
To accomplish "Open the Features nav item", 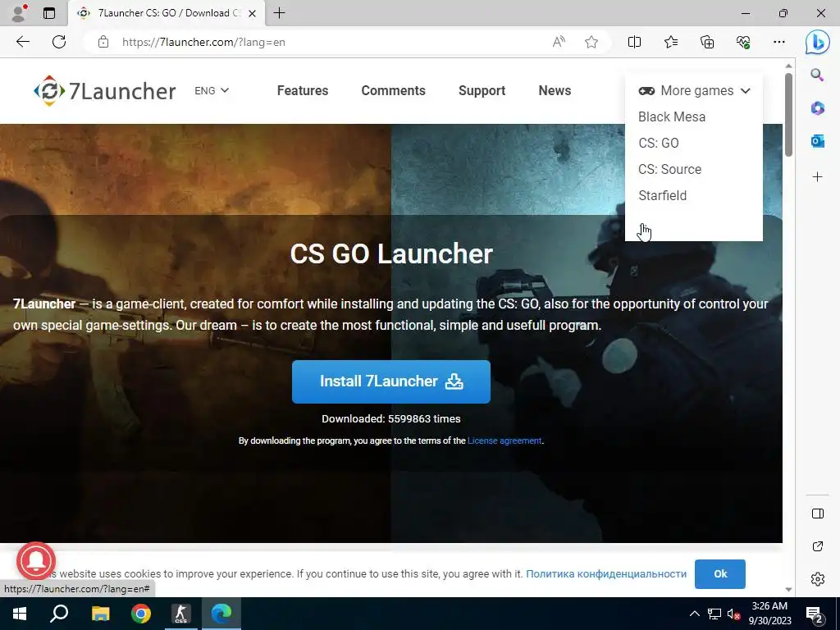I will [303, 90].
